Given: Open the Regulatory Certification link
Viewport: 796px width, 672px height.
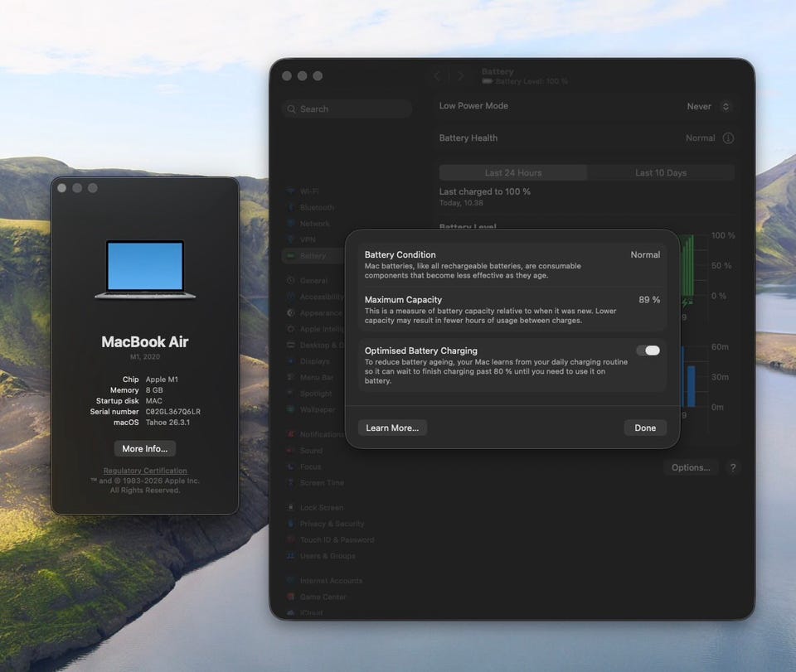Looking at the screenshot, I should point(145,471).
